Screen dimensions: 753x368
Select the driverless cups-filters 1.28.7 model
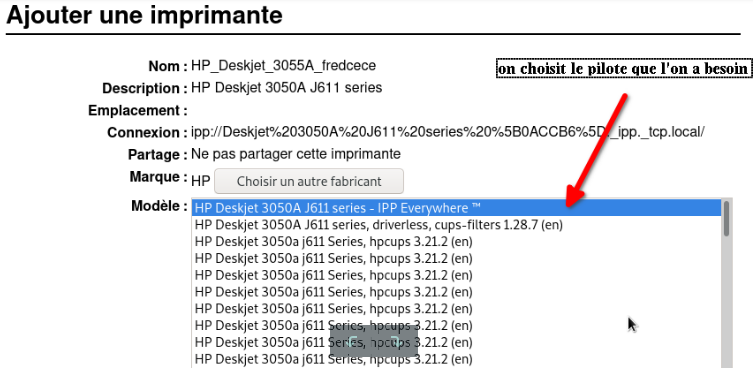[x=457, y=225]
